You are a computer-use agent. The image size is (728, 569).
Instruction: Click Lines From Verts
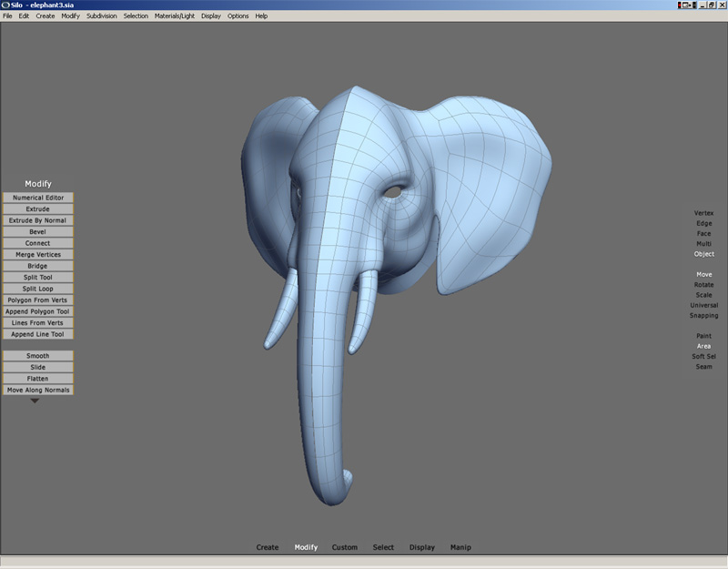pos(38,323)
